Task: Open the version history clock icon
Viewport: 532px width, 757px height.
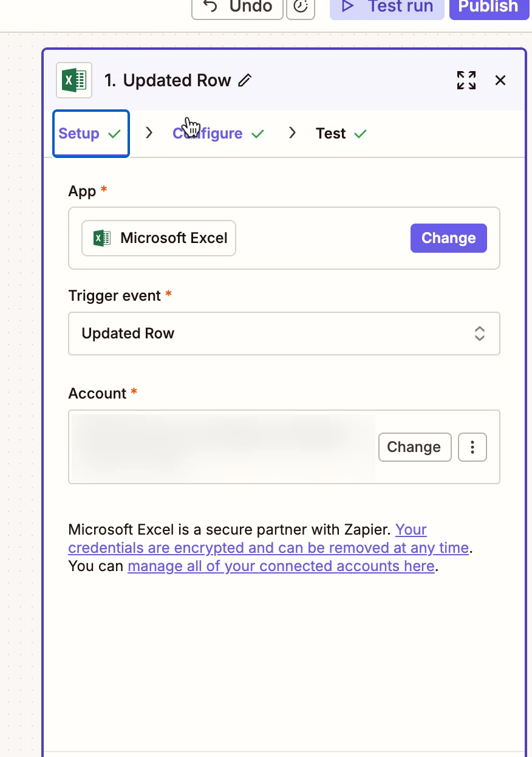Action: [301, 7]
